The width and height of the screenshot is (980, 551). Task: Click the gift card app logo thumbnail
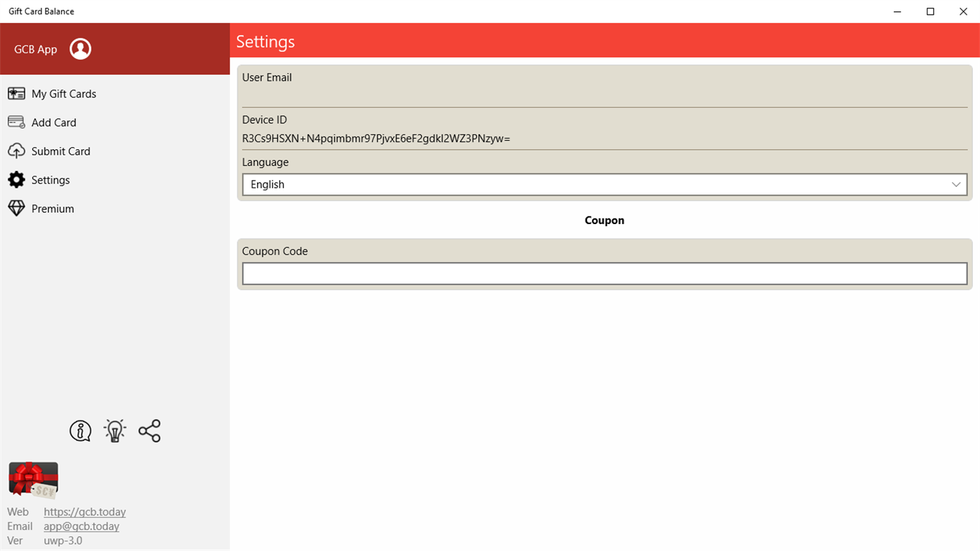(32, 480)
